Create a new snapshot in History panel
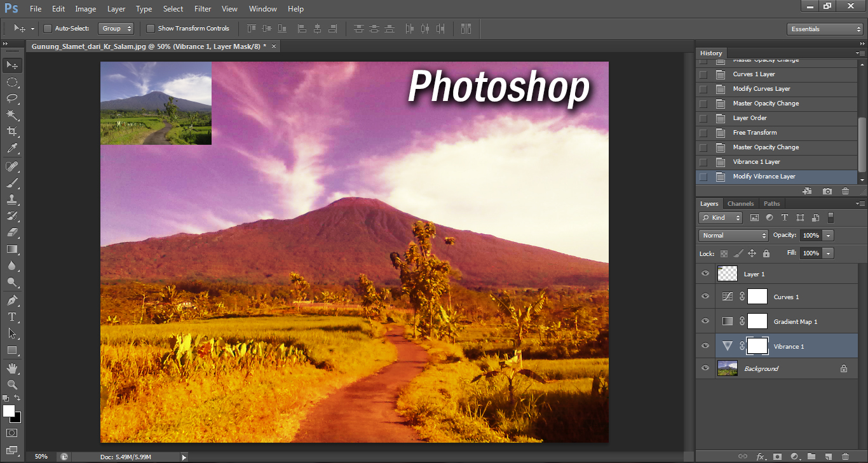Viewport: 868px width, 463px height. tap(827, 191)
